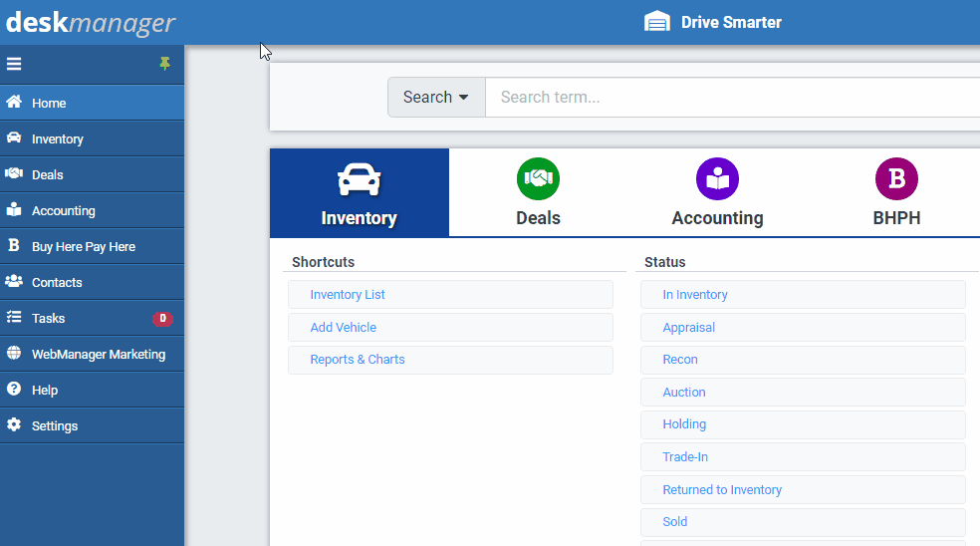Viewport: 980px width, 546px height.
Task: Click the red Tasks count badge
Action: click(162, 319)
